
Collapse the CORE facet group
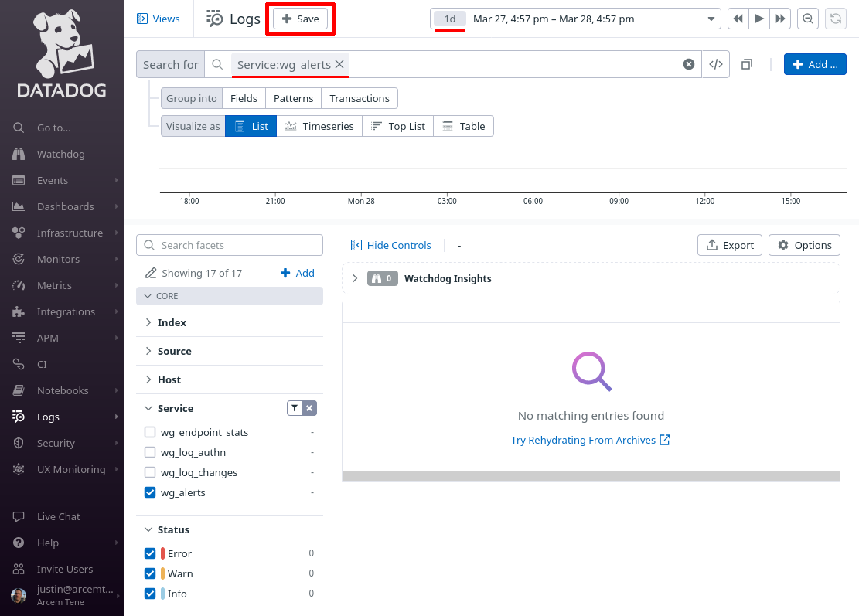tap(230, 296)
